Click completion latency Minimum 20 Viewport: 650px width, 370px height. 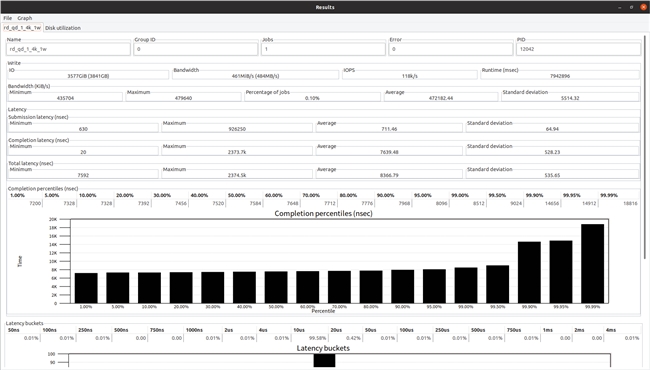coord(83,152)
